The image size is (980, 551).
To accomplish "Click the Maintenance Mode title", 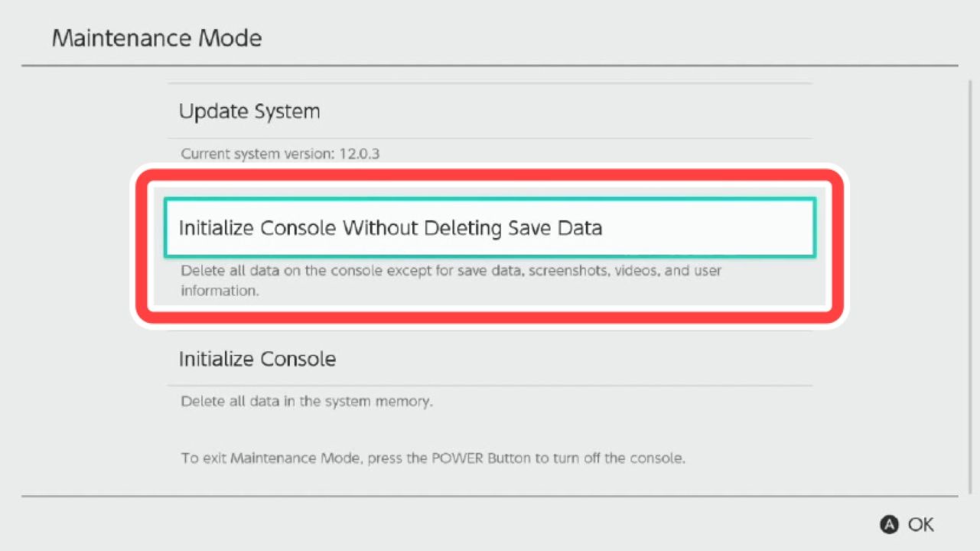I will click(x=157, y=38).
